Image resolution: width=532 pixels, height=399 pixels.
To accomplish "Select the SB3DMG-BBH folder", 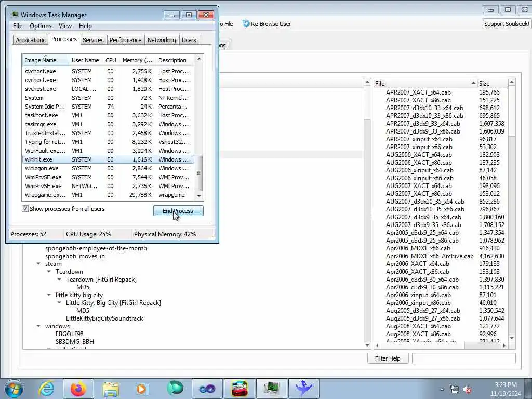I will (x=75, y=342).
